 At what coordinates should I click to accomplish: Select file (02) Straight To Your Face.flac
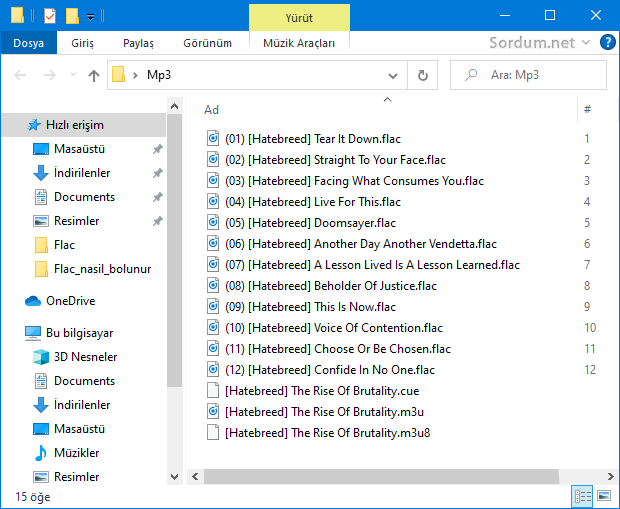(335, 160)
